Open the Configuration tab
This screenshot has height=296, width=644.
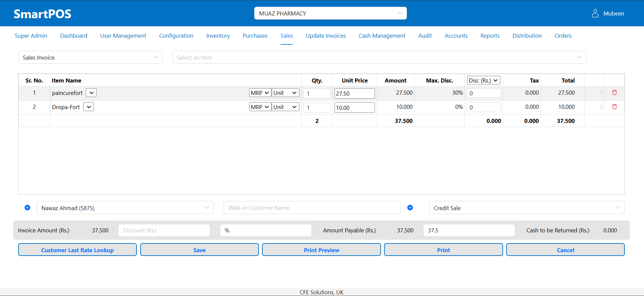coord(176,36)
